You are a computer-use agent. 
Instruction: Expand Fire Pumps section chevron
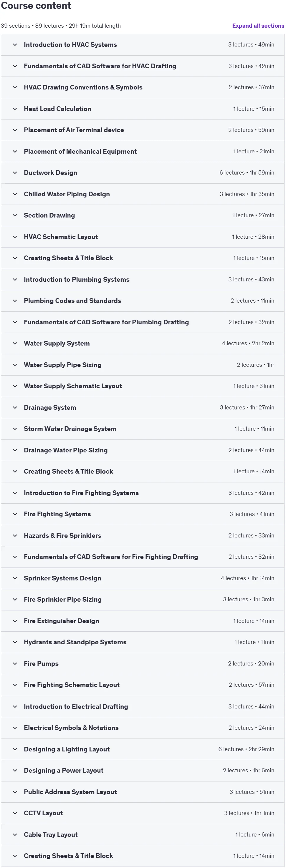pos(15,663)
